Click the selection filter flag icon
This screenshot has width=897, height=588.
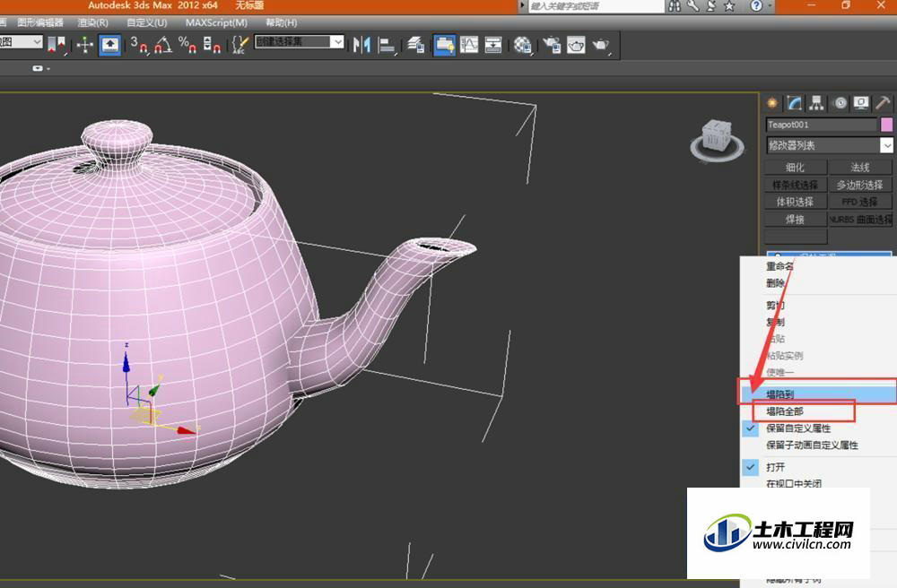(57, 45)
